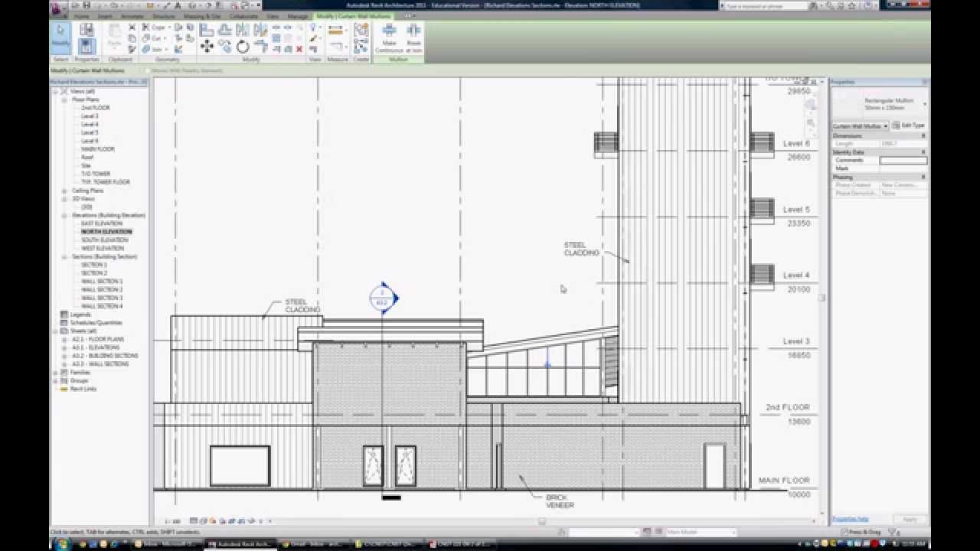Collapse the Floor Plans tree node
Viewport: 980px width, 551px height.
pos(64,99)
